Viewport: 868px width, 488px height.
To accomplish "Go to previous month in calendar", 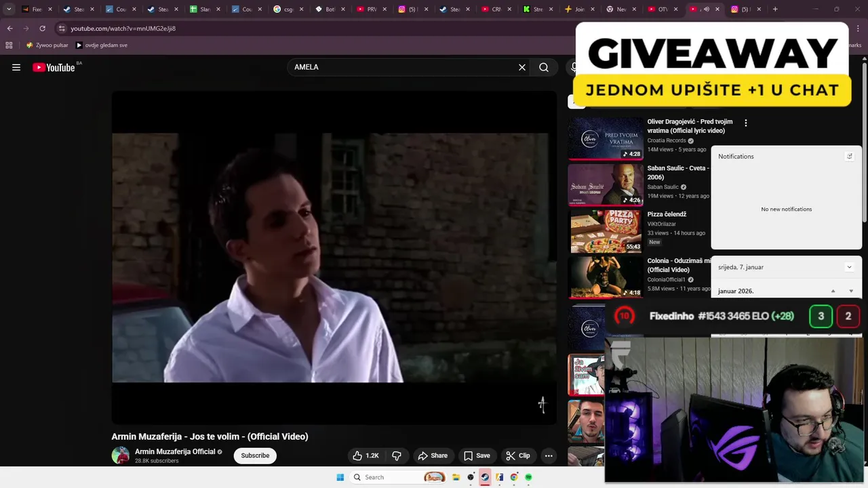I will pyautogui.click(x=833, y=291).
